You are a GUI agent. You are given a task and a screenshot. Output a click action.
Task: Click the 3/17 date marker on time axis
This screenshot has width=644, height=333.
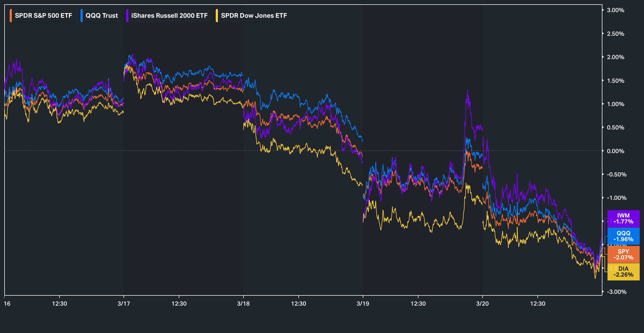click(x=124, y=304)
